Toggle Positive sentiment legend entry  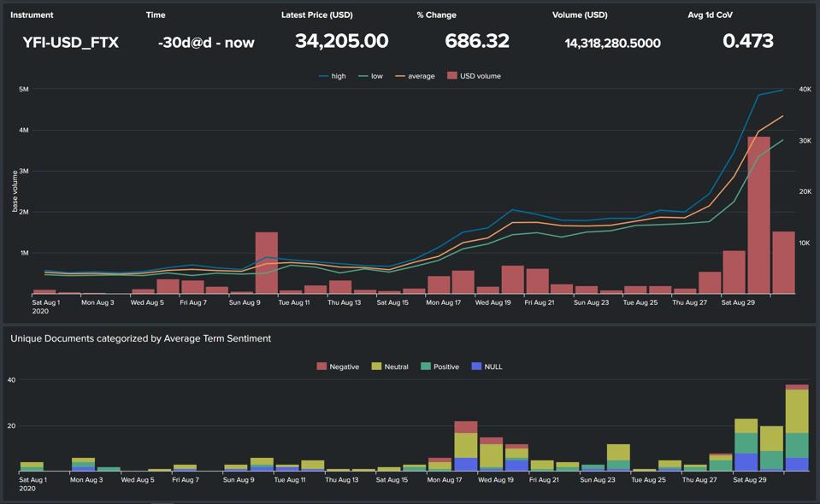click(439, 366)
